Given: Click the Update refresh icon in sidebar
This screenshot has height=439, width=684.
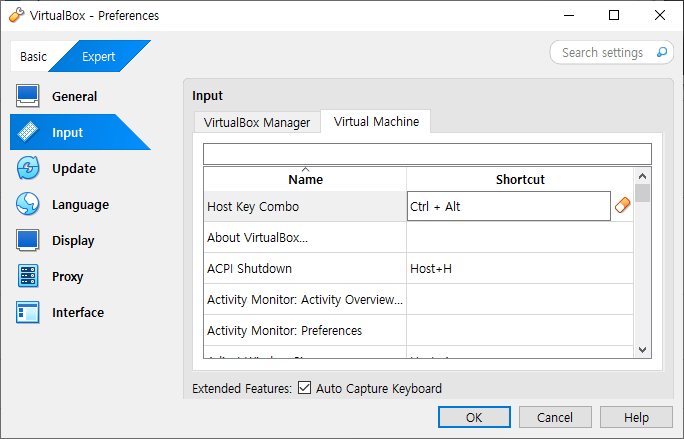Looking at the screenshot, I should [27, 168].
